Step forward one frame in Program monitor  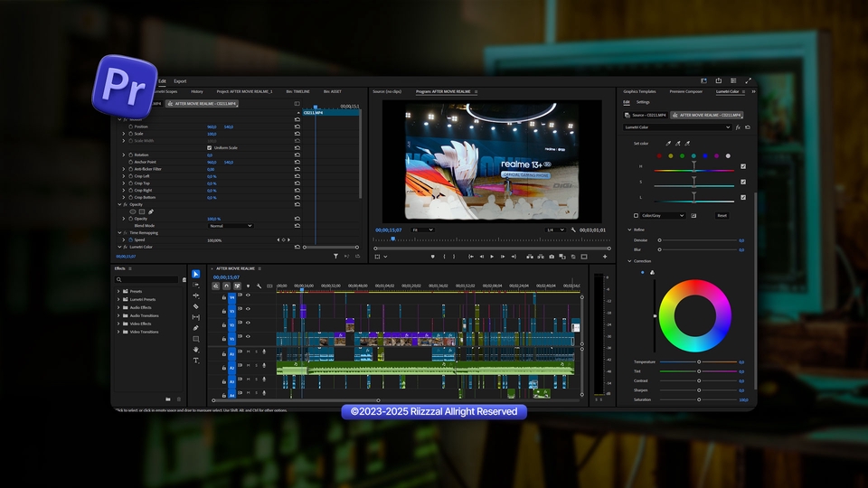[503, 257]
